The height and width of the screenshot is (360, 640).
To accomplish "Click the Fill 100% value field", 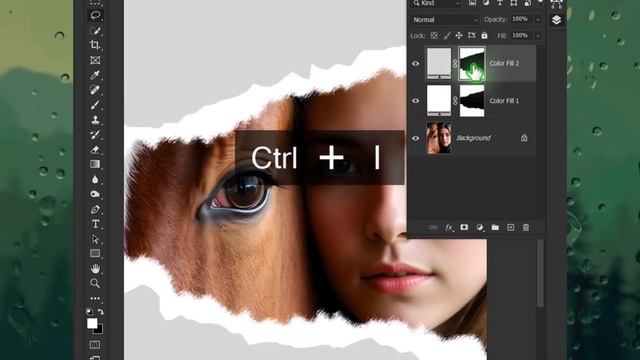I will click(x=521, y=36).
